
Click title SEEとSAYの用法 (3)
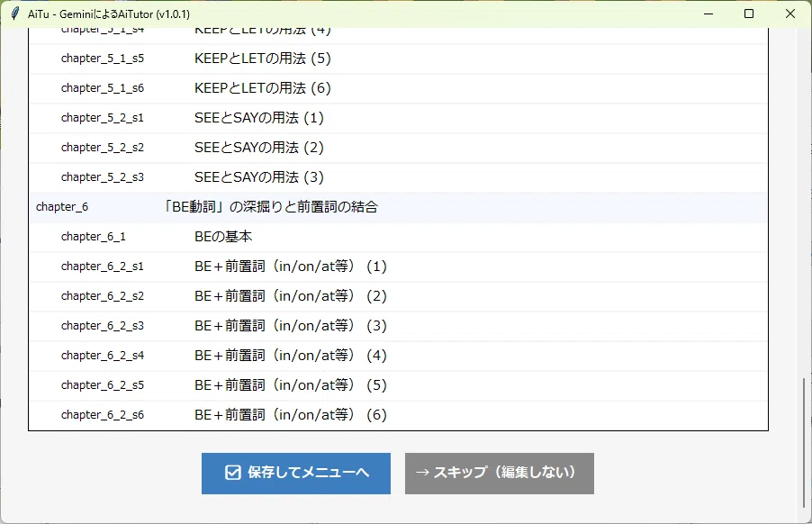259,177
